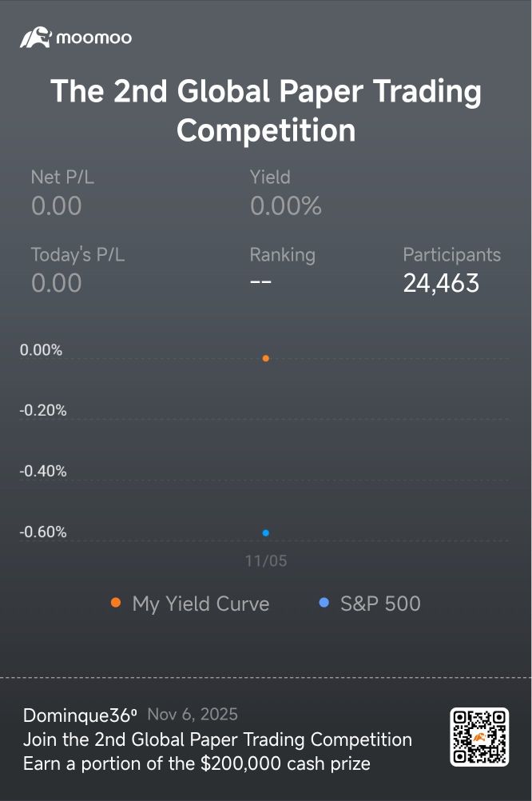Click Join the 2nd Global Paper Trading Competition
Screen dimensions: 532x801
[217, 739]
